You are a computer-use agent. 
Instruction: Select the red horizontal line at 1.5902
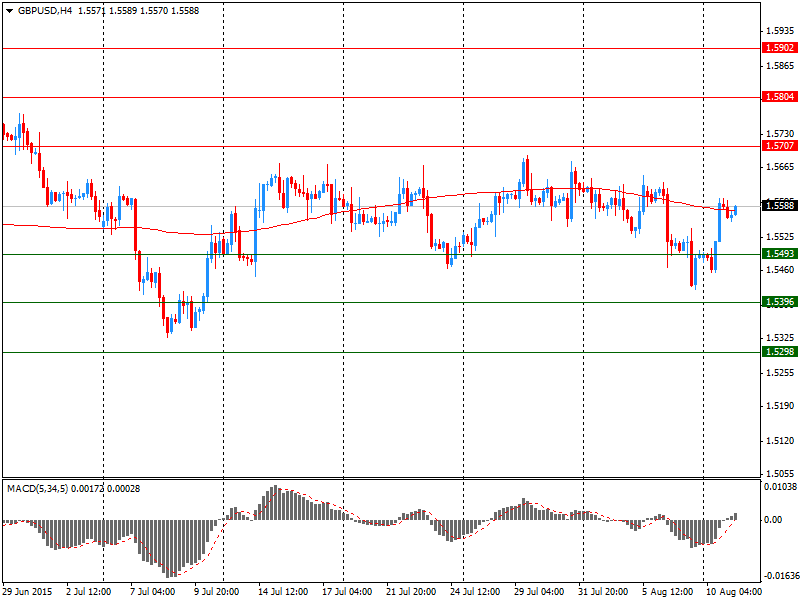coord(382,48)
